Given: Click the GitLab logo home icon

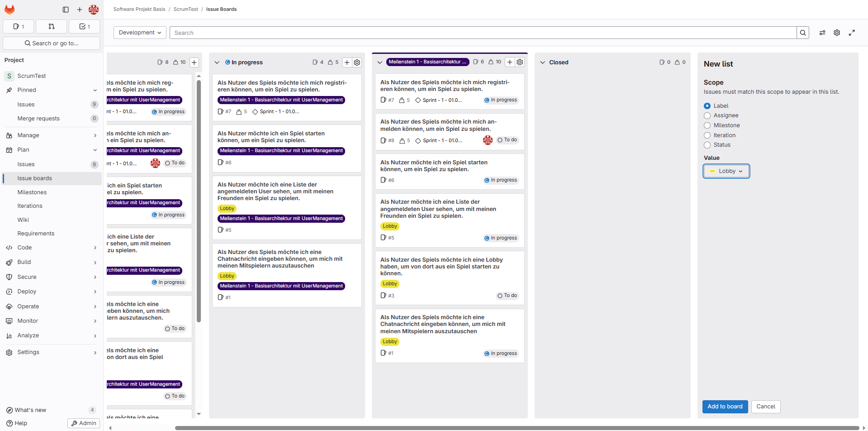Looking at the screenshot, I should coord(9,10).
